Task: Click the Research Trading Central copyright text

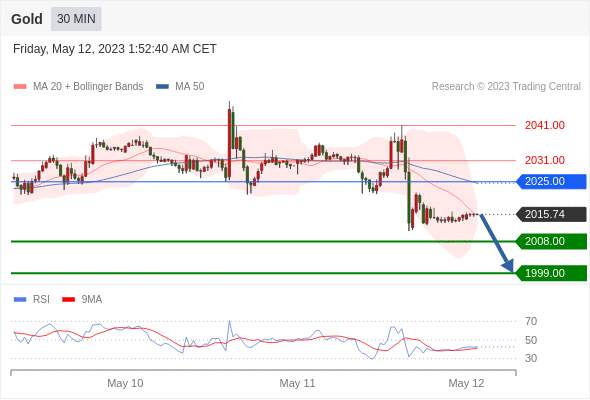Action: [x=506, y=86]
